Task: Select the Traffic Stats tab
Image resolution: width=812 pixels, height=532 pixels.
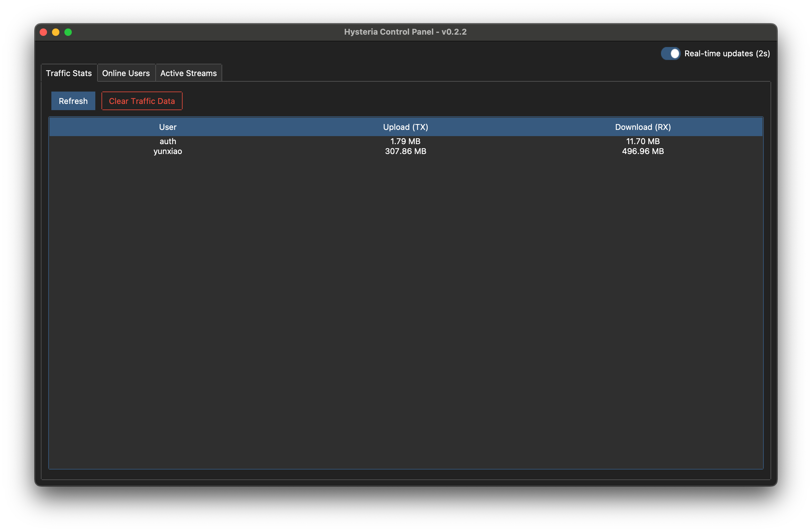Action: coord(69,73)
